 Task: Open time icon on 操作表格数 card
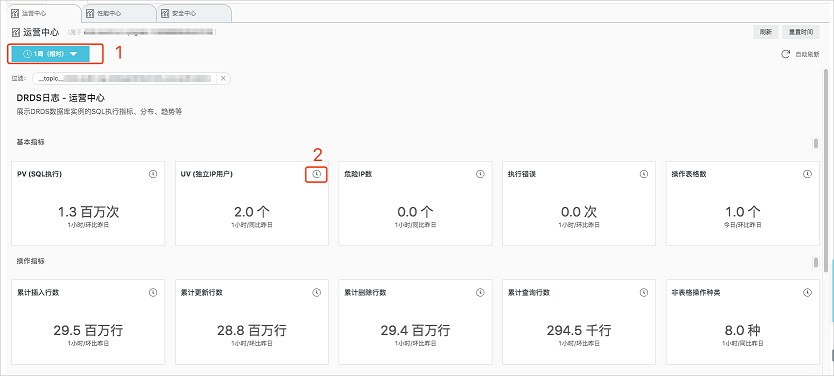point(807,174)
